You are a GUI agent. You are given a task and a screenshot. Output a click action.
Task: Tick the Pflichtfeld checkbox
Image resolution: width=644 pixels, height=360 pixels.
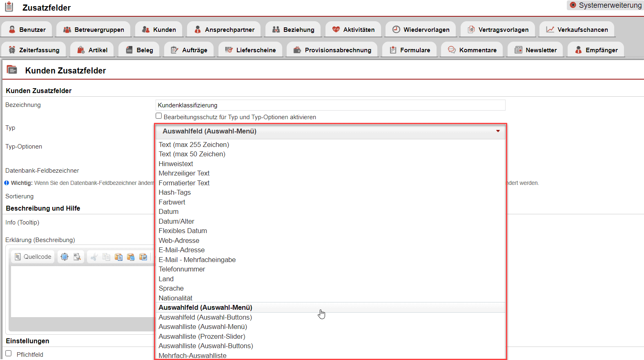(x=9, y=353)
